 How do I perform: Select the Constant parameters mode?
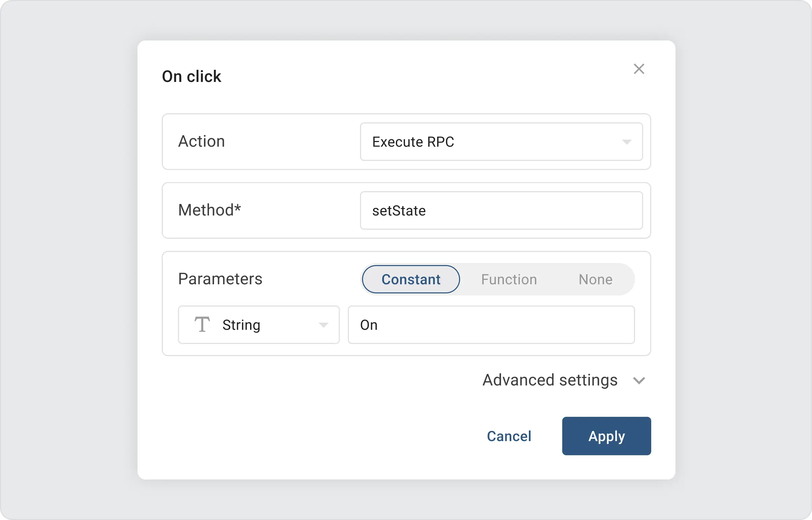[411, 279]
